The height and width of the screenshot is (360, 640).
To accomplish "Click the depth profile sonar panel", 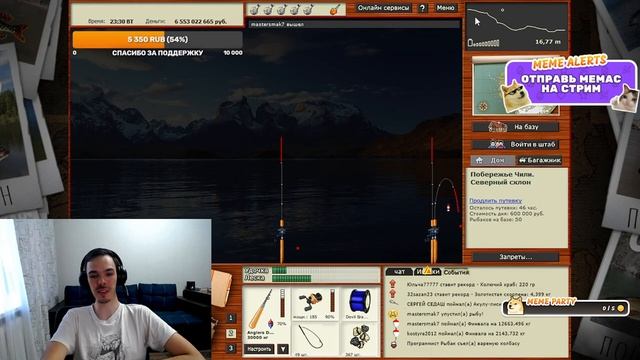I will point(517,27).
